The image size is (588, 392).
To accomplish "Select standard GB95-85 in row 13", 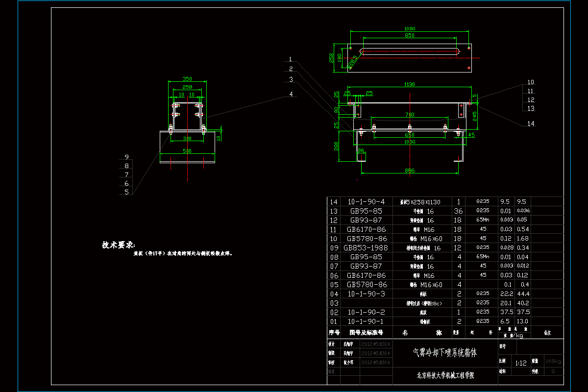I will pos(367,211).
